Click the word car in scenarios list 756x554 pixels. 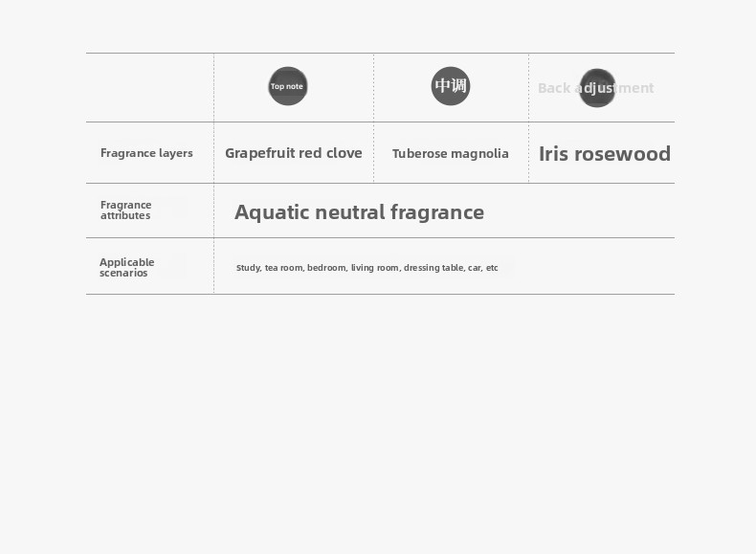[475, 268]
